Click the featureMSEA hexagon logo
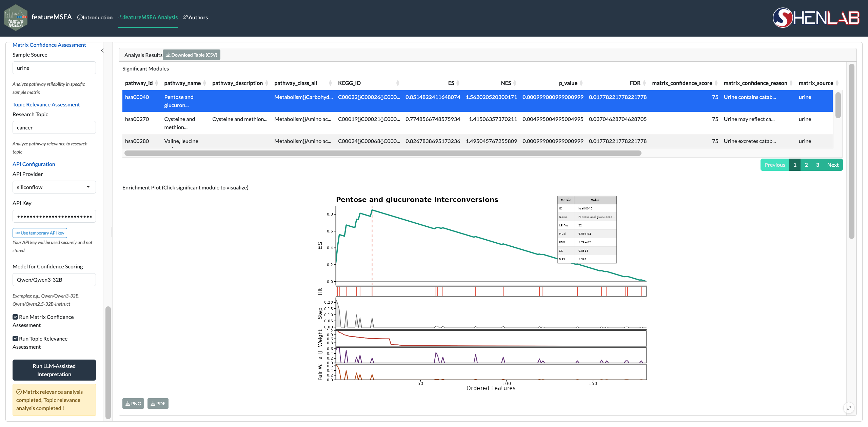 pyautogui.click(x=16, y=18)
